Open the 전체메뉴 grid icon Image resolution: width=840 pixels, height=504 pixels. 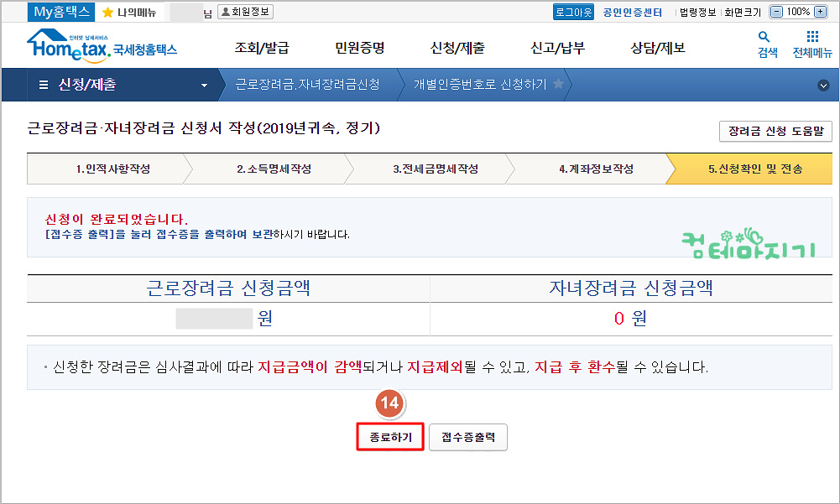tap(812, 36)
